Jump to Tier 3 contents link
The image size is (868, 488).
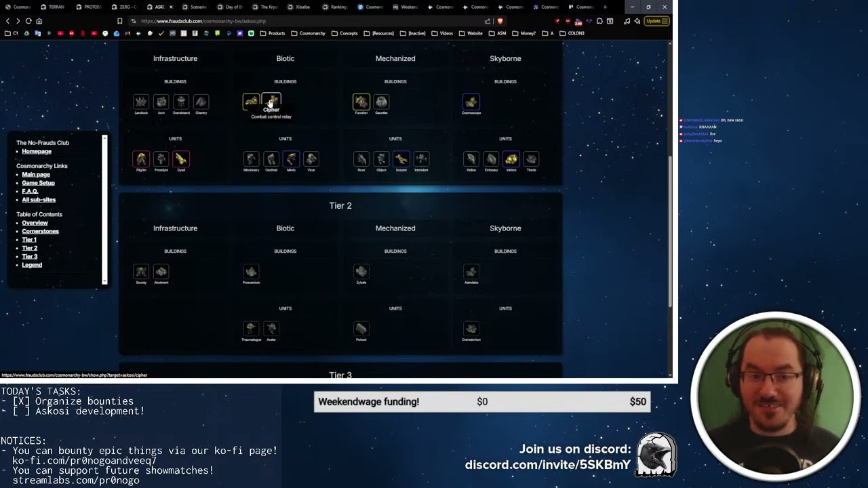coord(29,257)
